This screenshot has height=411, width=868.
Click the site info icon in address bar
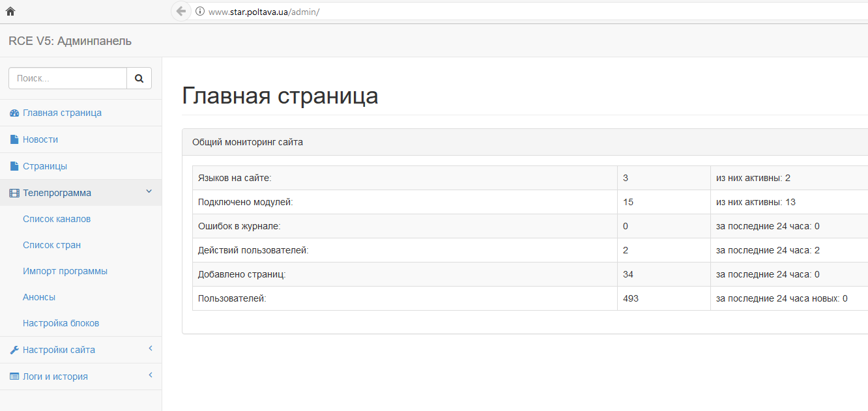click(200, 11)
